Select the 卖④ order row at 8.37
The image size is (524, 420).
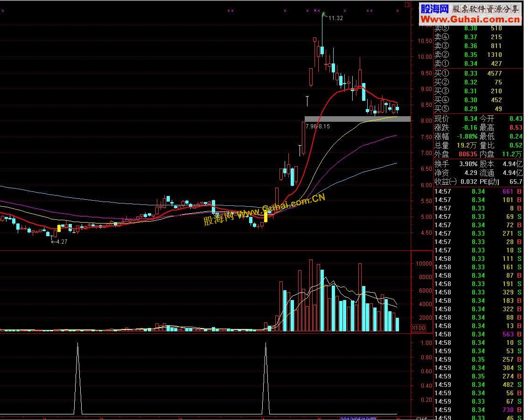468,37
